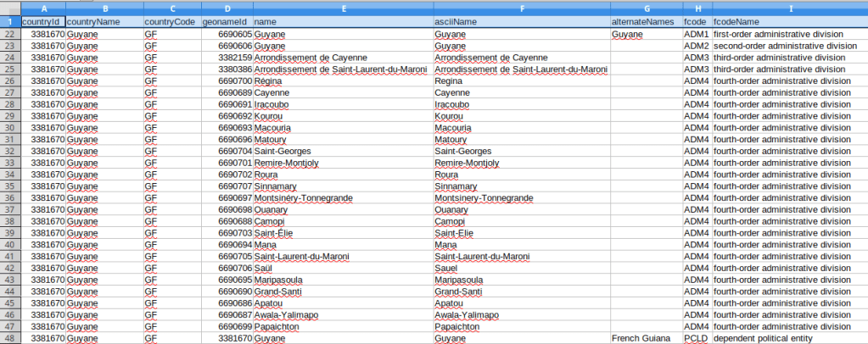Select the geonameId header cell
The image size is (868, 344).
point(226,21)
